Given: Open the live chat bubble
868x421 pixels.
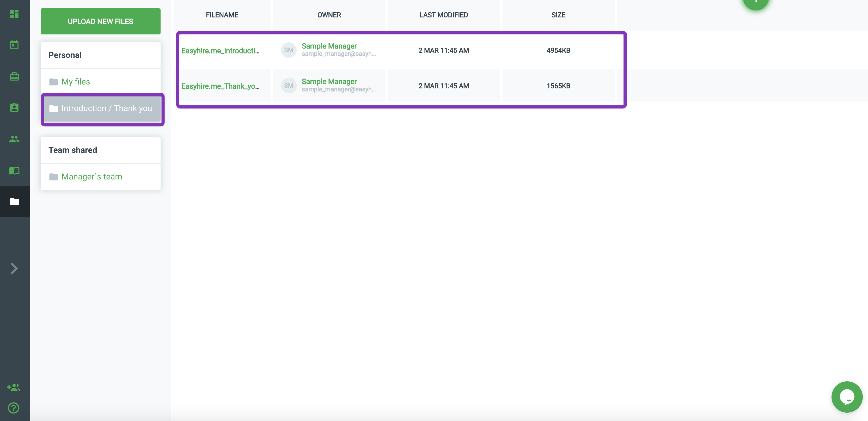Looking at the screenshot, I should (846, 397).
